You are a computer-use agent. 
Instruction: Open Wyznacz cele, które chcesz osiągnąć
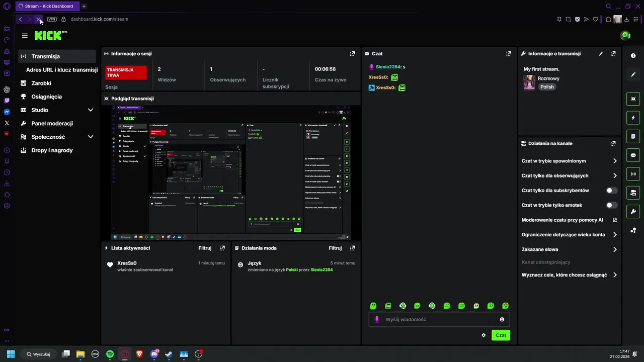[x=570, y=275]
